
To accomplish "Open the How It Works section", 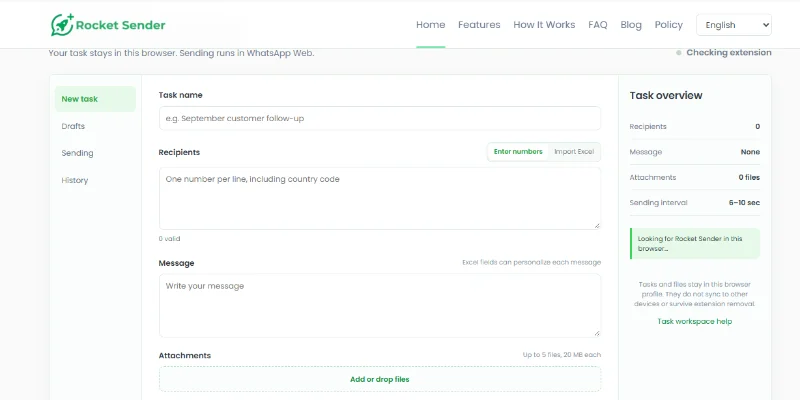I will tap(544, 24).
